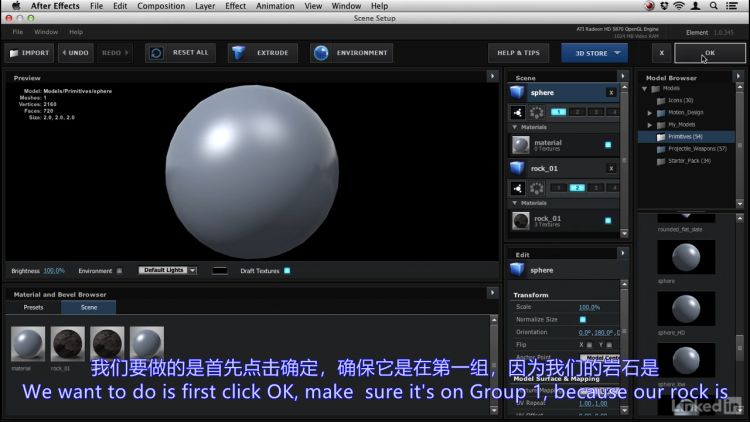Open the notification center list icon

point(731,6)
